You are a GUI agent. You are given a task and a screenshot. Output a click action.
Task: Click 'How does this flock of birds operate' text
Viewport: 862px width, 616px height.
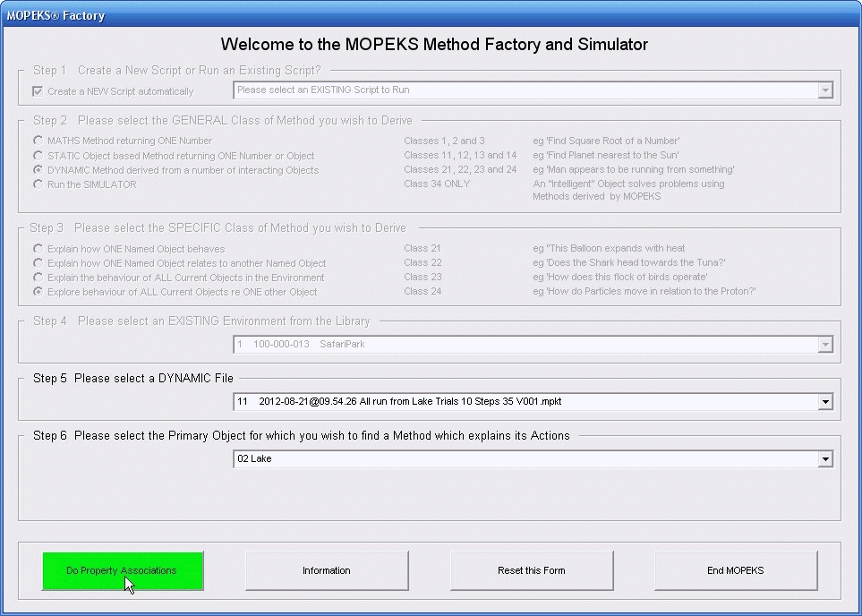(x=620, y=277)
